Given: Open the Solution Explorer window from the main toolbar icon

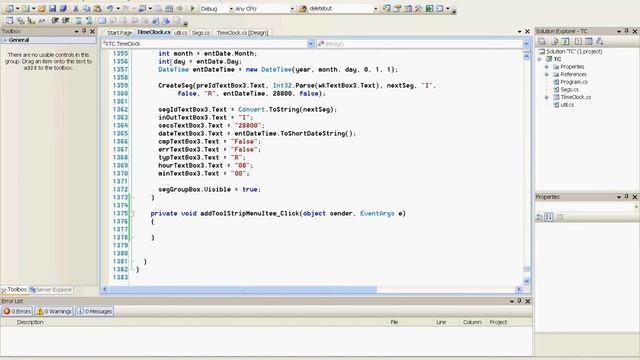Looking at the screenshot, I should click(386, 8).
